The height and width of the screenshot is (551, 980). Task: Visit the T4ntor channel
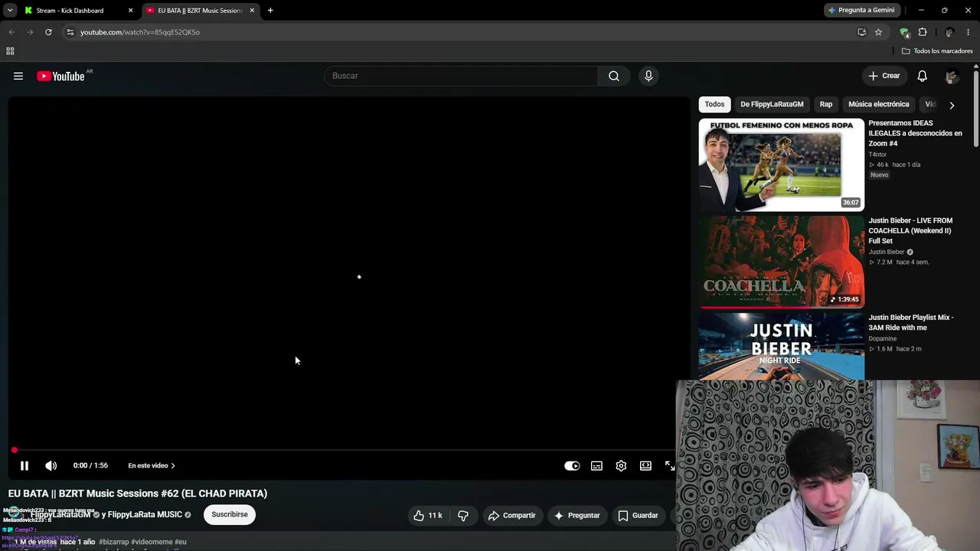(x=877, y=155)
